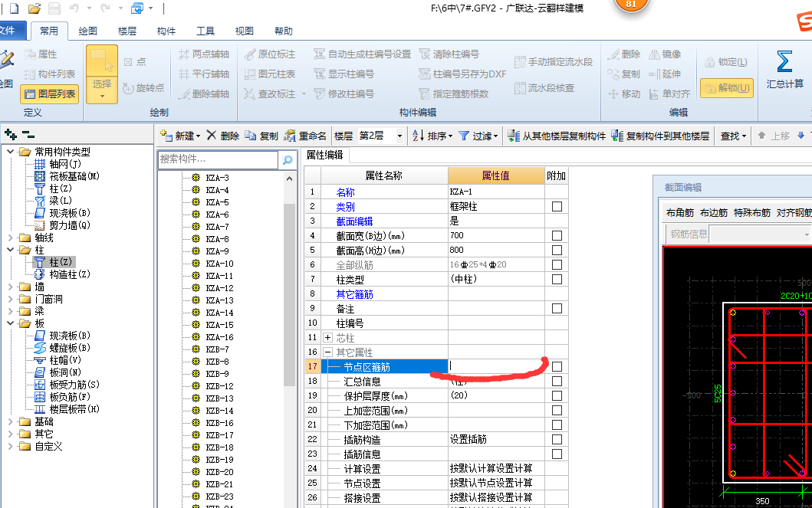Click the New file icon in quick access bar

coord(14,8)
